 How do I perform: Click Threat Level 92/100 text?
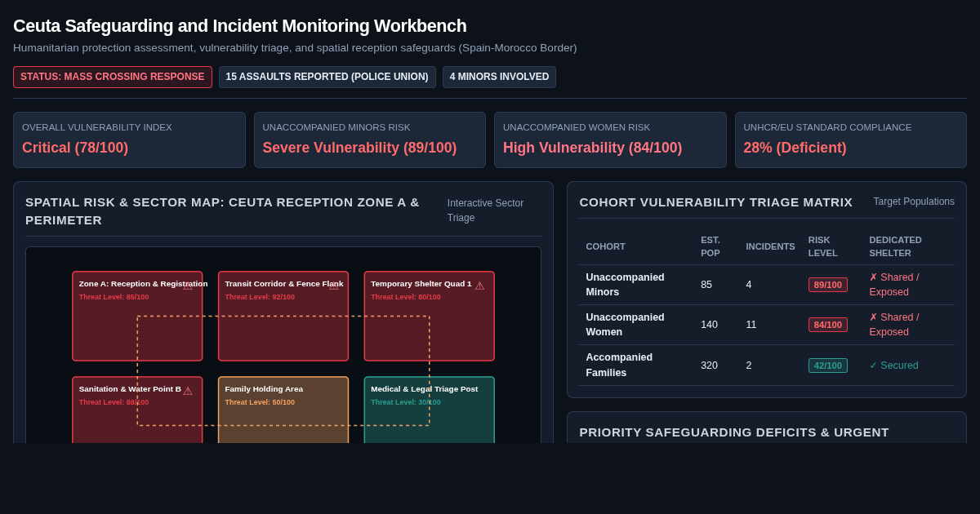tap(260, 297)
